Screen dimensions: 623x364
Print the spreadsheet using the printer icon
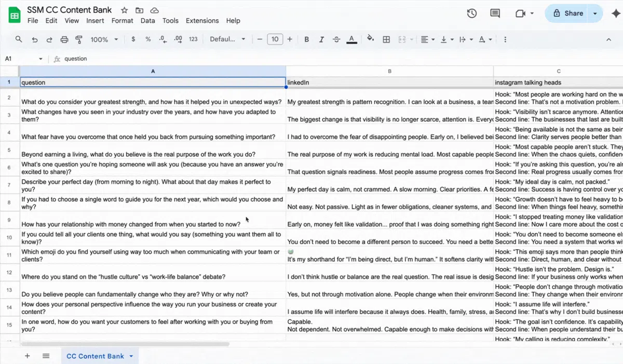pyautogui.click(x=64, y=39)
